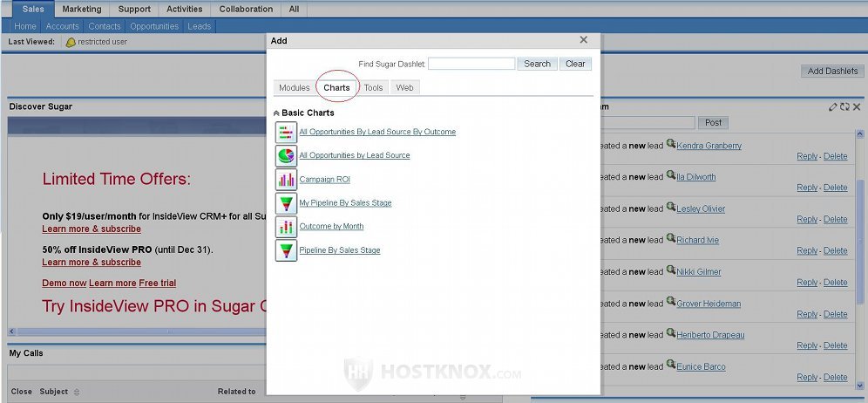
Task: Go to Home in the submenu
Action: point(25,26)
